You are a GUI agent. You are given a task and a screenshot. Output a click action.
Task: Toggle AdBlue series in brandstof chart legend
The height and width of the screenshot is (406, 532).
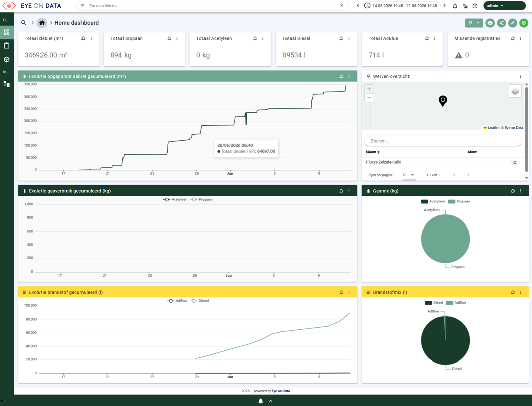177,301
